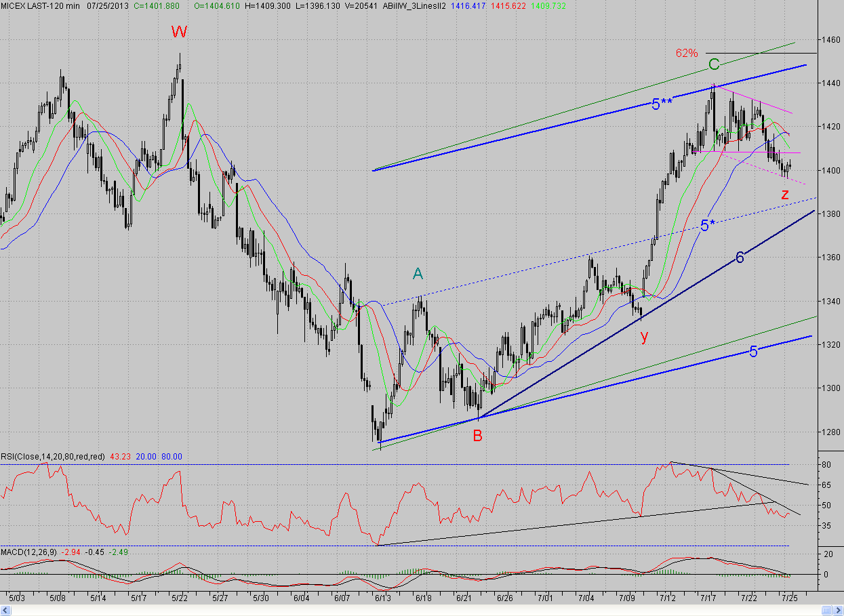Click the MICEX LAST-120 min chart title

coord(32,5)
